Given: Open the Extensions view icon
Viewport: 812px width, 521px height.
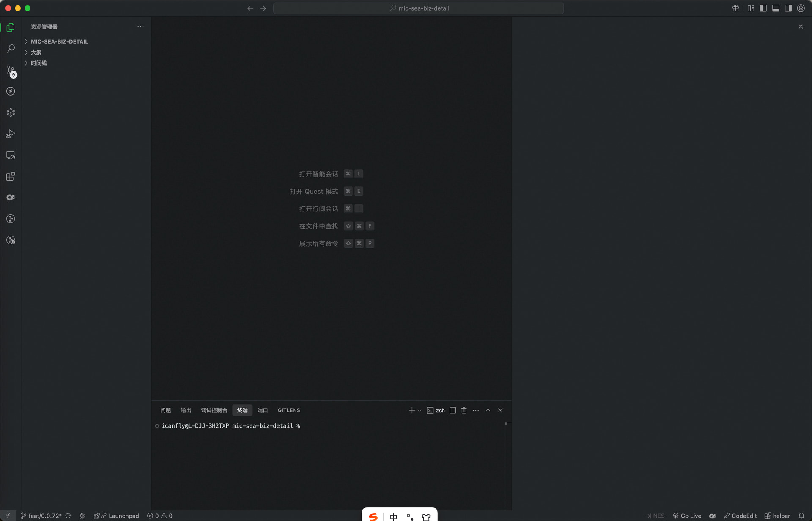Looking at the screenshot, I should (x=11, y=176).
